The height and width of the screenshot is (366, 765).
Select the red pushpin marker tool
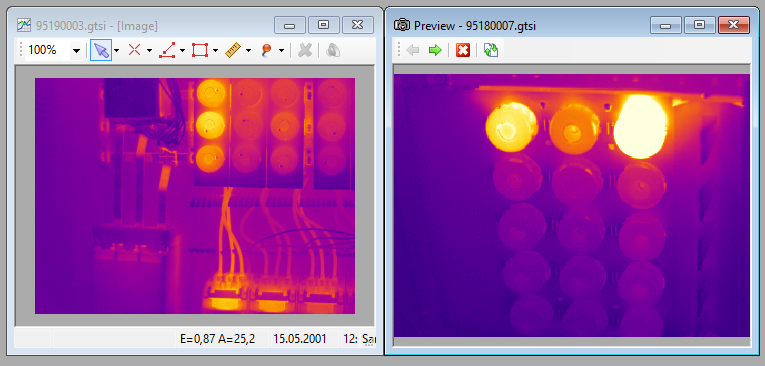point(266,50)
